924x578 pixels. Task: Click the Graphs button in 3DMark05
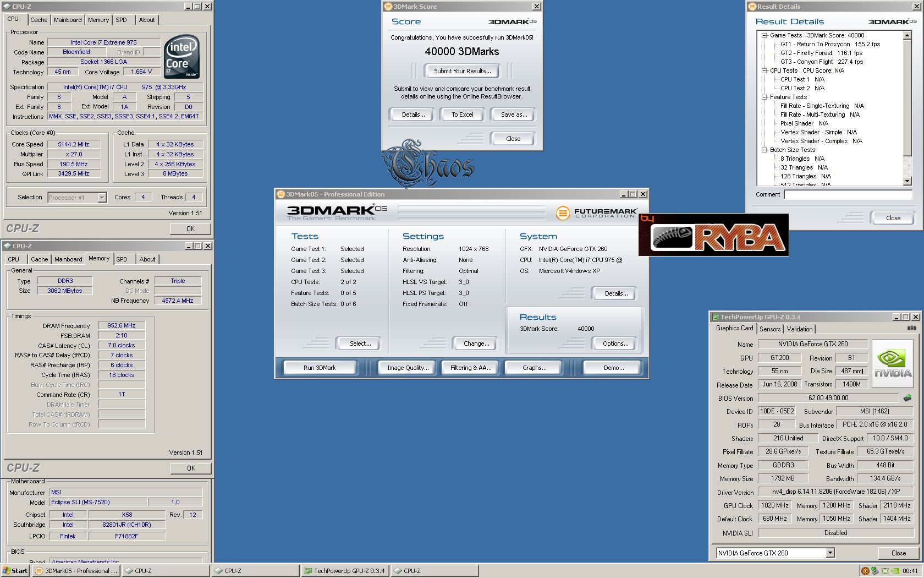pos(534,368)
